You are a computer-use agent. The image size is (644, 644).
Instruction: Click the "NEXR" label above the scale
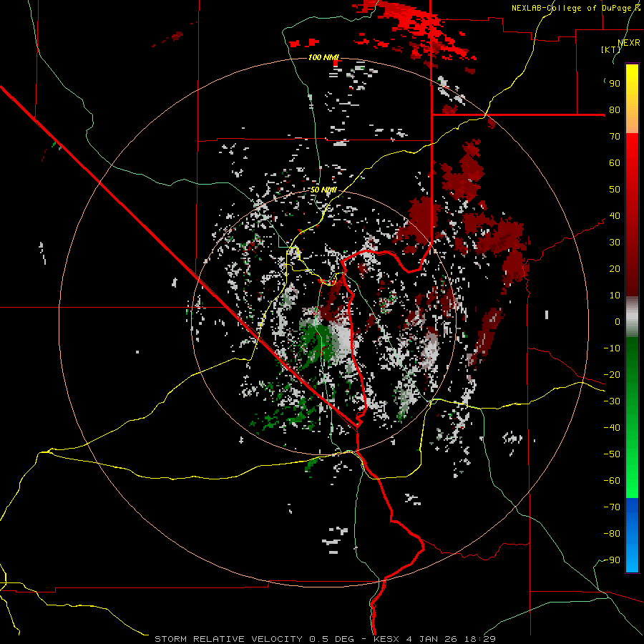pyautogui.click(x=629, y=43)
